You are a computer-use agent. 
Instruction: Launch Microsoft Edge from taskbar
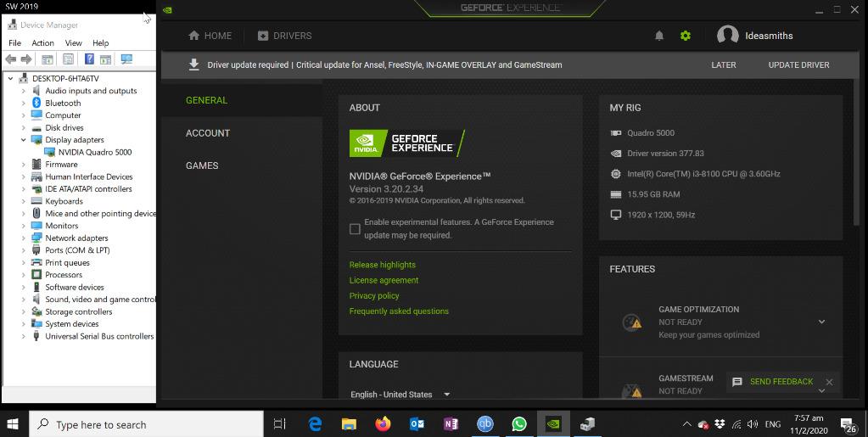click(x=315, y=424)
